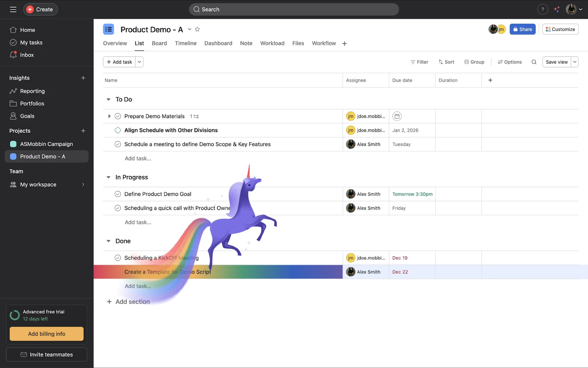Viewport: 588px width, 368px height.
Task: Add a new tab with plus icon
Action: point(344,44)
